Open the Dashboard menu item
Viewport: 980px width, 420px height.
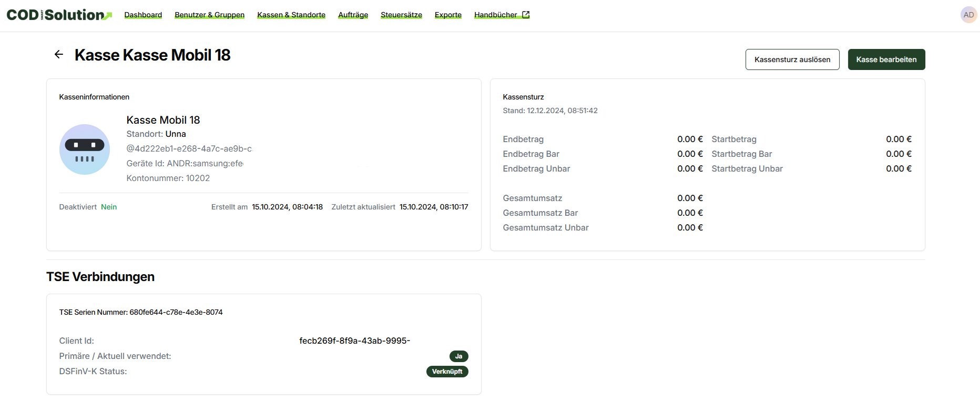pyautogui.click(x=143, y=15)
